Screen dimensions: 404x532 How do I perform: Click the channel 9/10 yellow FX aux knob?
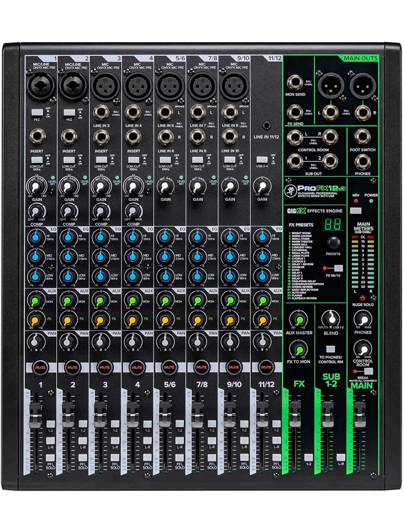pos(230,320)
